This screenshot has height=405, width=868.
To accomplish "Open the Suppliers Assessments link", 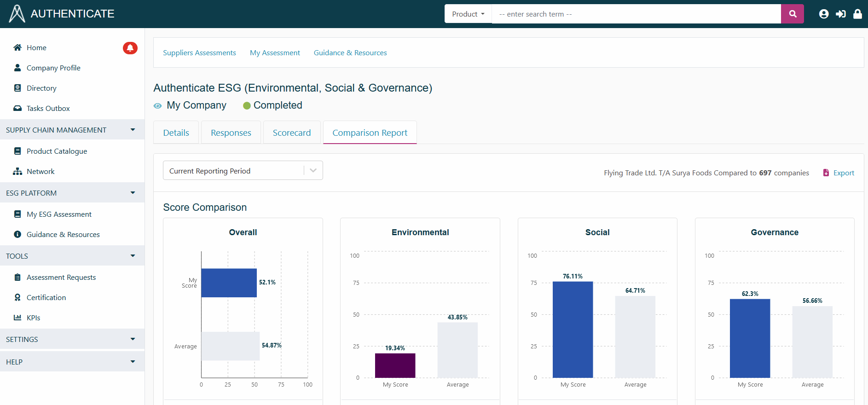I will click(199, 53).
